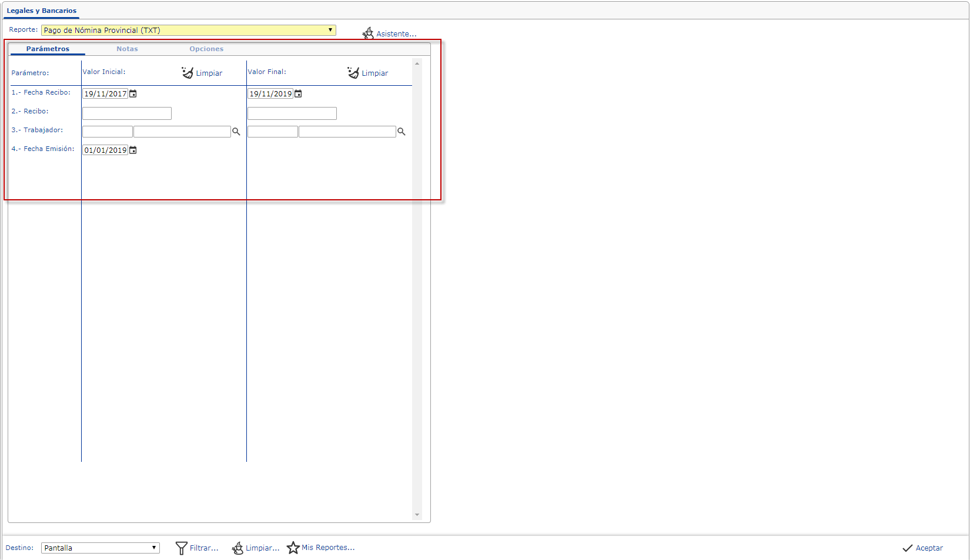Click the '2.- Recibo:' label
Image resolution: width=970 pixels, height=560 pixels.
30,111
